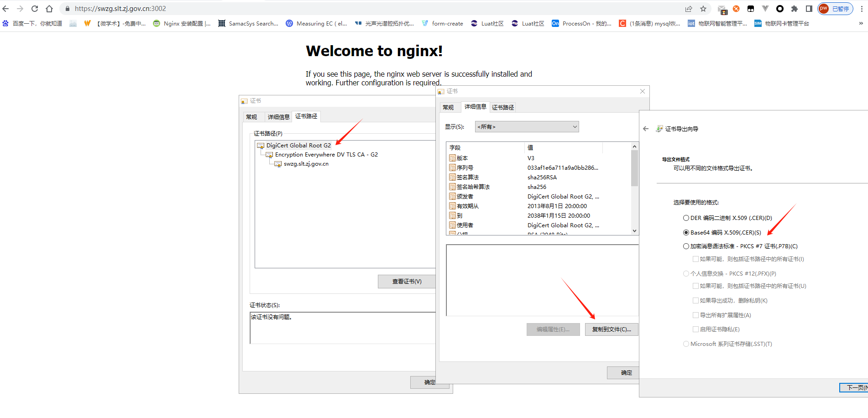Click the browser forward arrow
The height and width of the screenshot is (418, 868).
[x=20, y=9]
